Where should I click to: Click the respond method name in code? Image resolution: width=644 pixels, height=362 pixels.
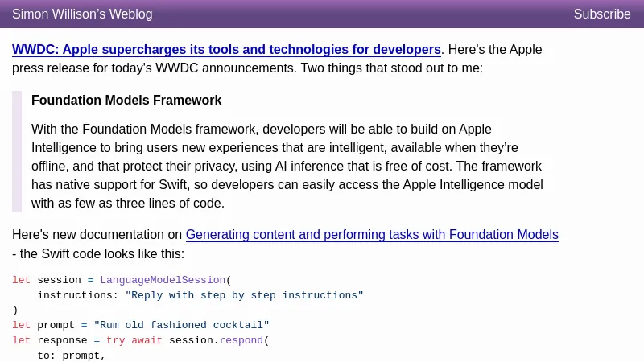point(241,340)
